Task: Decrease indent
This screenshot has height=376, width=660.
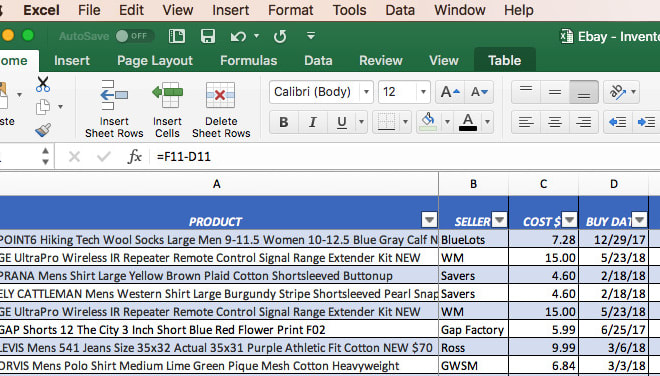Action: tap(617, 122)
